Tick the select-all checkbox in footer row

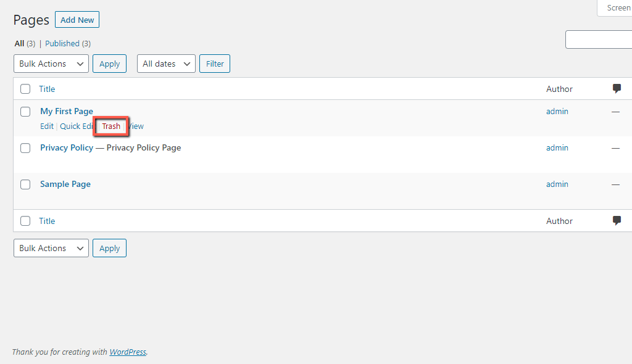pos(25,221)
